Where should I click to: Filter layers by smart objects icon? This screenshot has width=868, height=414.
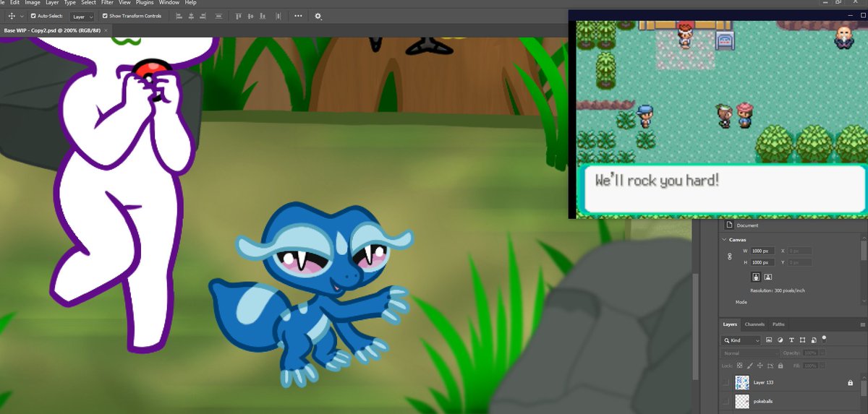[814, 340]
